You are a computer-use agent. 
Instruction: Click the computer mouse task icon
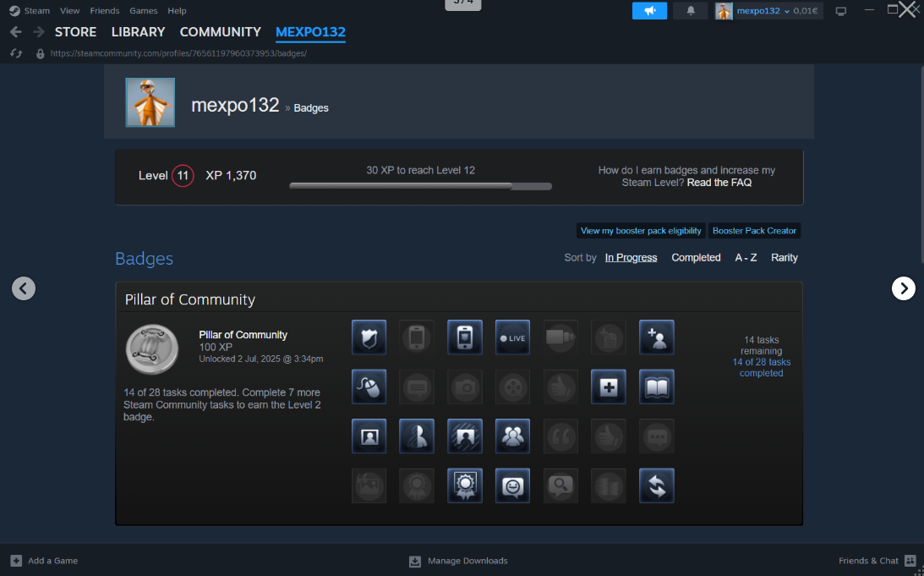point(369,387)
